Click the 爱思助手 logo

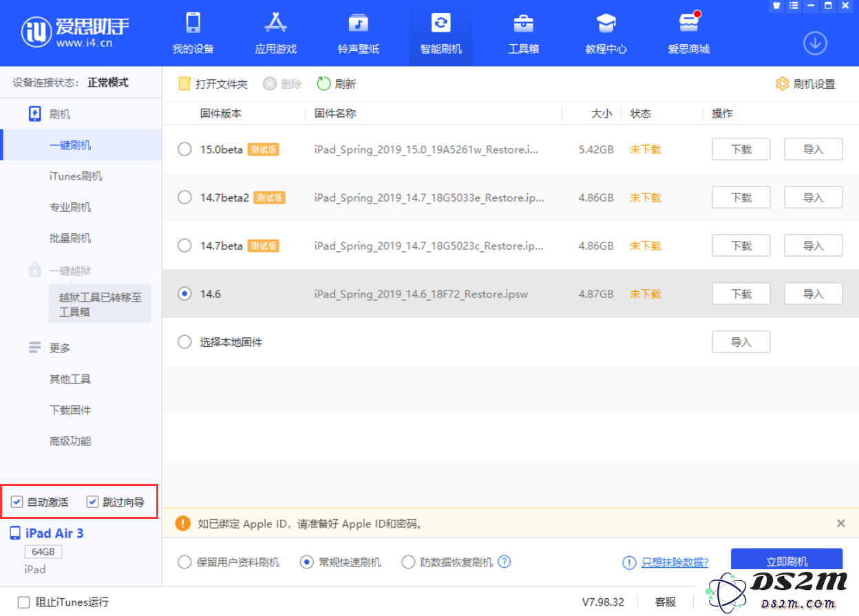(x=75, y=32)
